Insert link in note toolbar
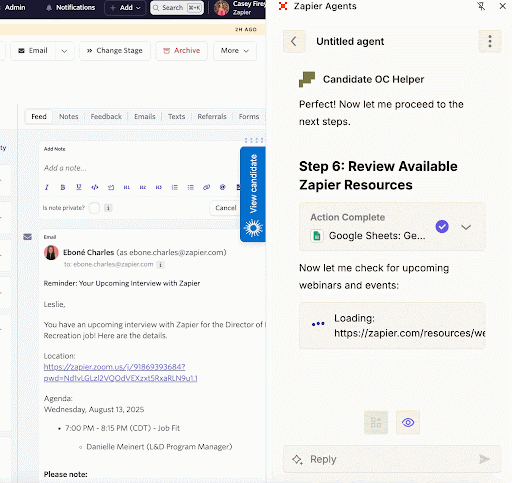The image size is (512, 483). pos(207,187)
